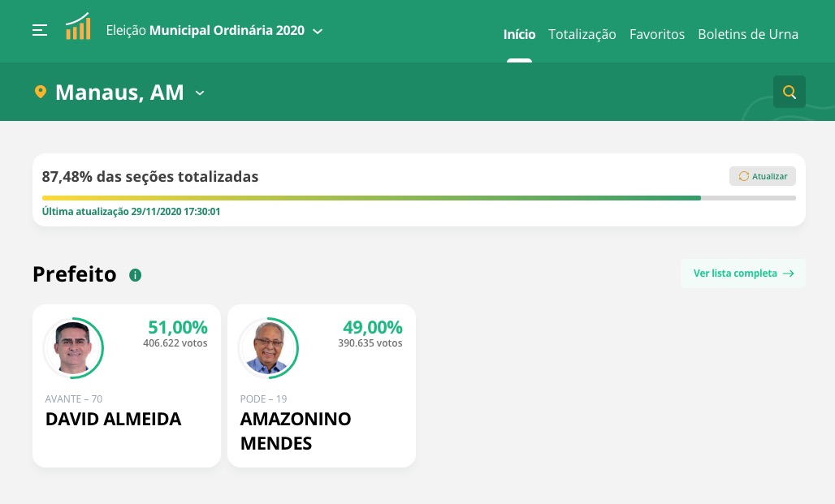The height and width of the screenshot is (504, 835).
Task: Open candidate info via the Prefeito info icon
Action: click(x=135, y=274)
